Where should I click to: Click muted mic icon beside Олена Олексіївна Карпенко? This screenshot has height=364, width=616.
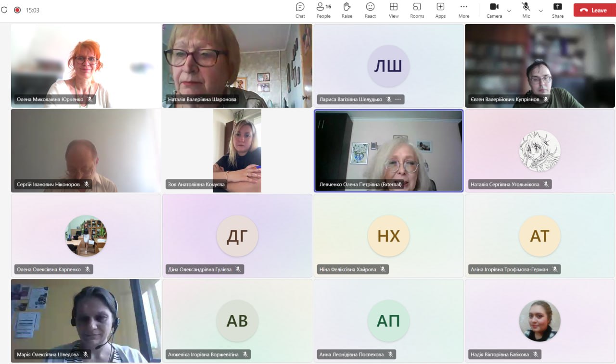tap(88, 269)
